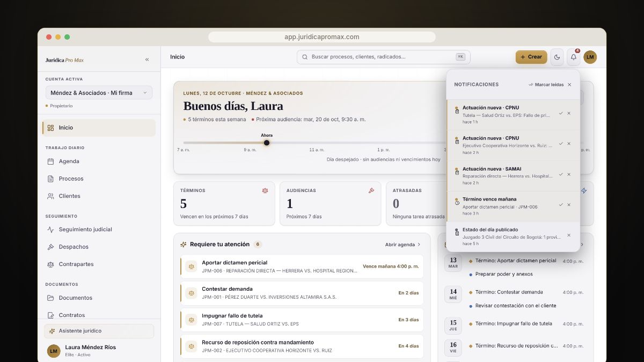The image size is (644, 362).
Task: Go to the Procesos menu item
Action: pos(99,179)
